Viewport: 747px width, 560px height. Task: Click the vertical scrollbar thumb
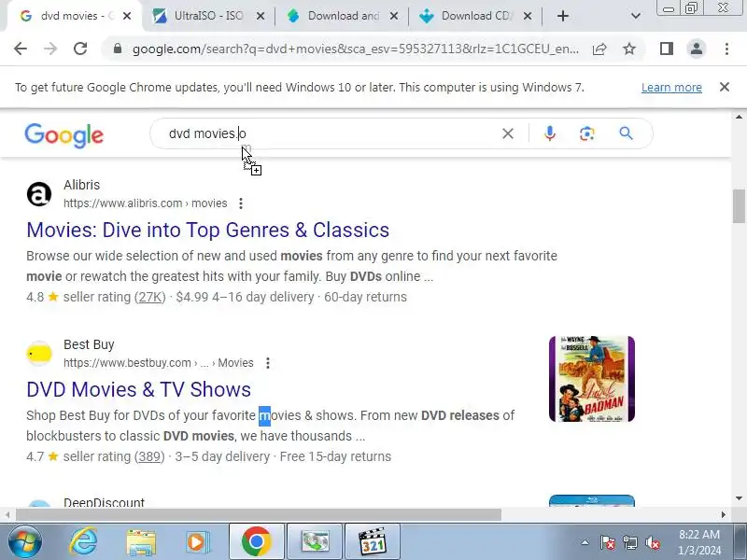click(x=739, y=205)
